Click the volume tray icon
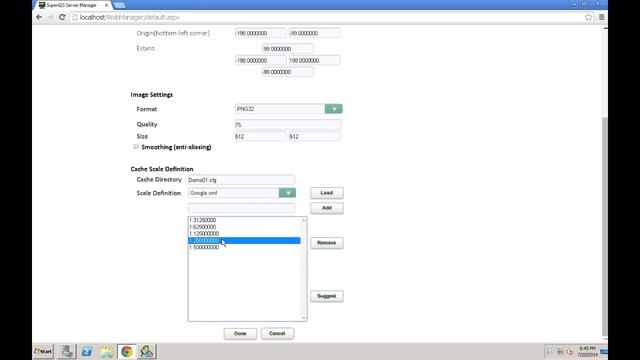Image resolution: width=640 pixels, height=360 pixels. click(x=570, y=351)
